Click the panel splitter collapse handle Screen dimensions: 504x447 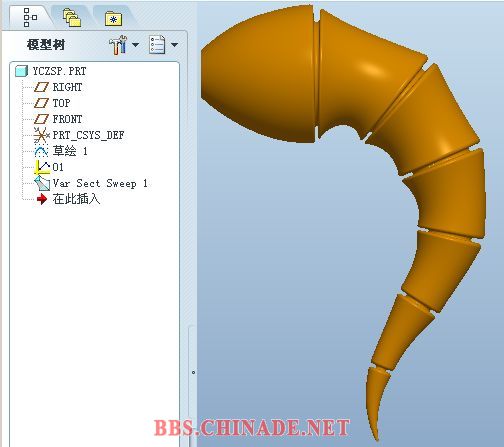pyautogui.click(x=193, y=372)
